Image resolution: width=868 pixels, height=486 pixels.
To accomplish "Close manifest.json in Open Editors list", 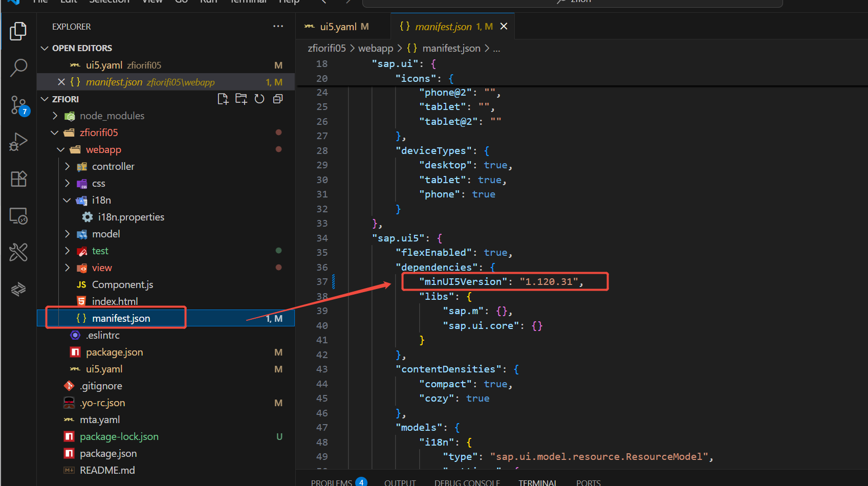I will pyautogui.click(x=61, y=82).
